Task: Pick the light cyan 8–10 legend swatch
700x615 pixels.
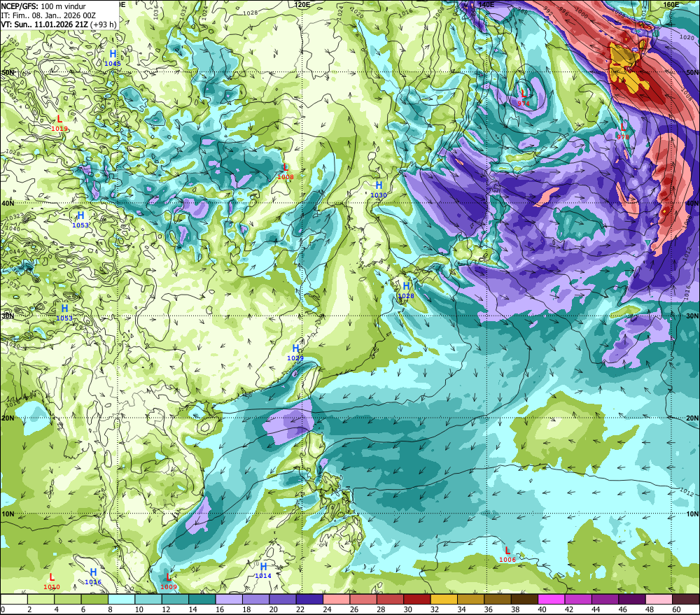Action: [x=121, y=599]
